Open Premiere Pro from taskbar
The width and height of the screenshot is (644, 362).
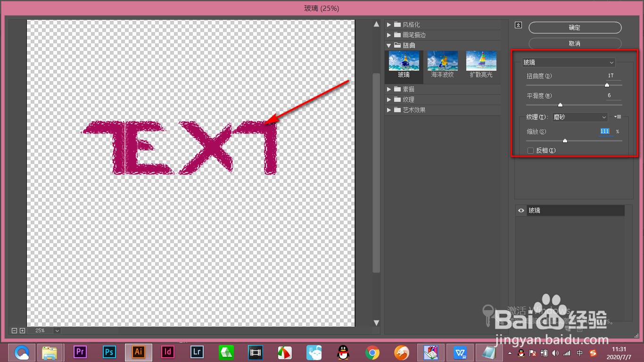(x=81, y=352)
